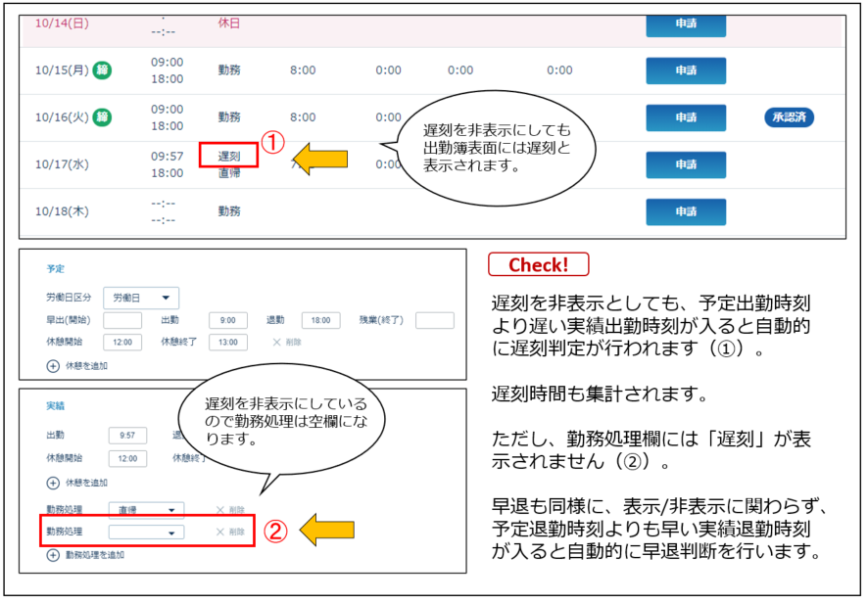Image resolution: width=868 pixels, height=603 pixels.
Task: Click the plus icon for 休憩を追加 under 実績
Action: tap(52, 483)
